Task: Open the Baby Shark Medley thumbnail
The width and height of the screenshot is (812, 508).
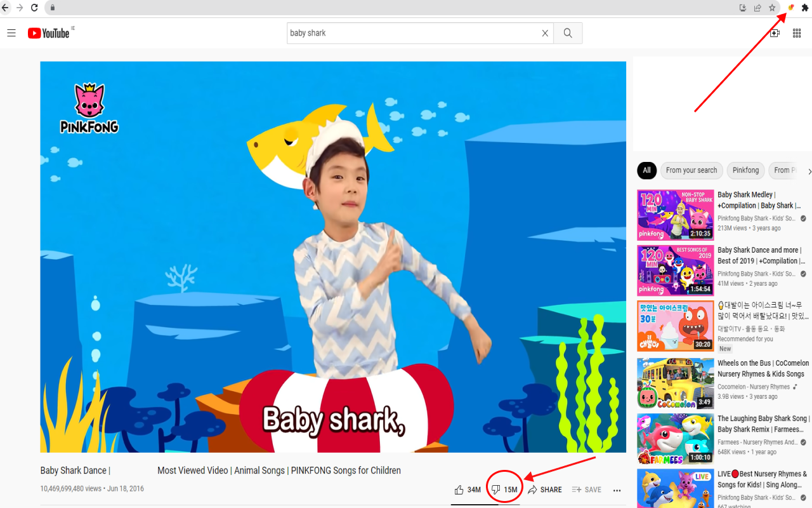Action: click(x=676, y=215)
